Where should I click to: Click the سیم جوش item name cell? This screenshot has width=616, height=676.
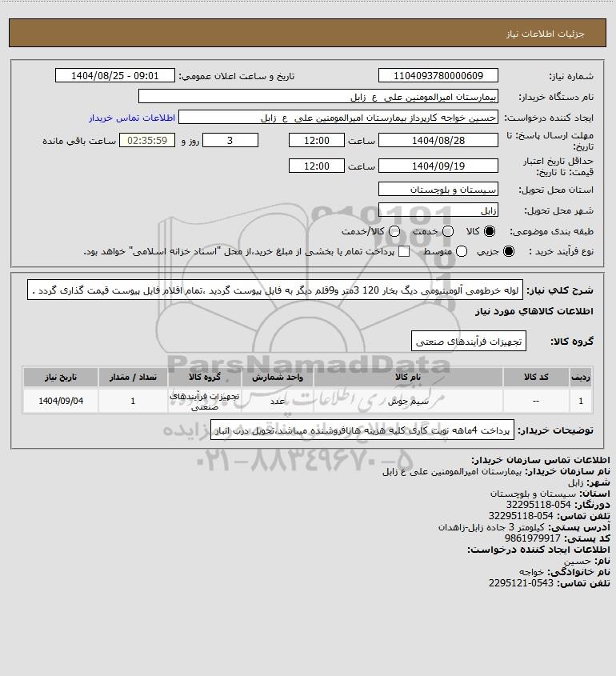(x=408, y=402)
